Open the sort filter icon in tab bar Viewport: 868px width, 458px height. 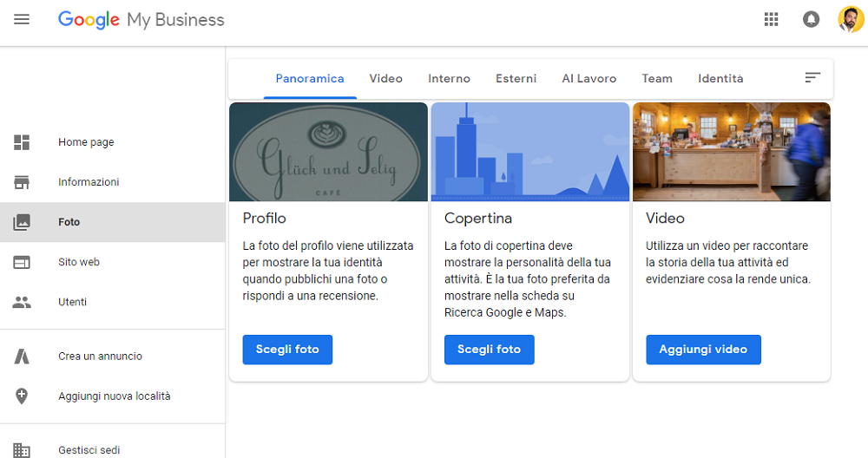click(x=812, y=78)
